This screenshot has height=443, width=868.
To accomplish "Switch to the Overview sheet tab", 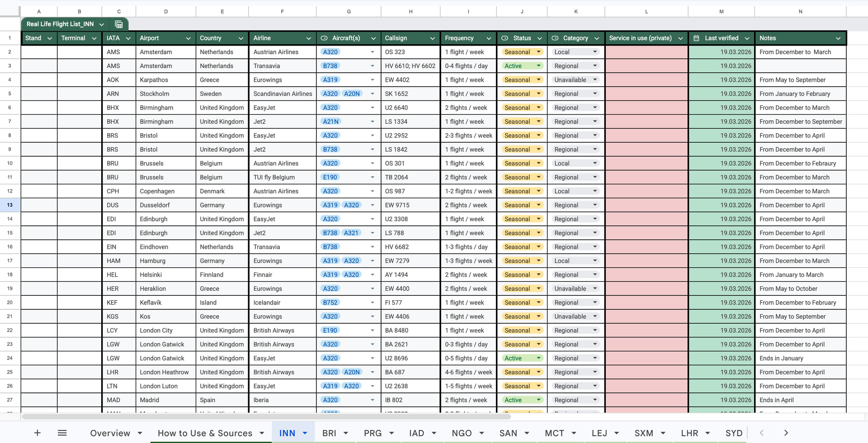I will [110, 433].
